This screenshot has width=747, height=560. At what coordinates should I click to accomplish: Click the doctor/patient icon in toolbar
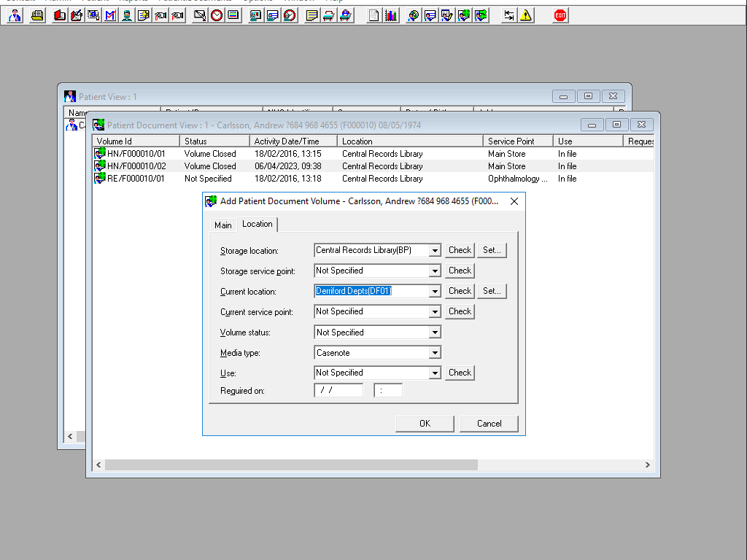pyautogui.click(x=15, y=16)
